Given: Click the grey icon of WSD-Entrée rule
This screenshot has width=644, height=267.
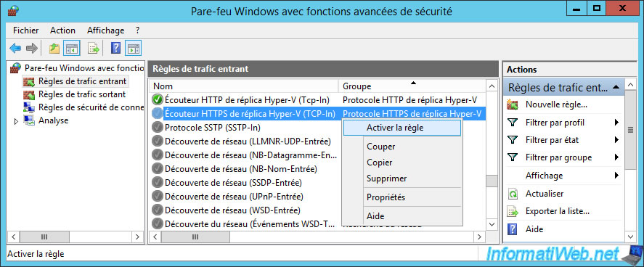Looking at the screenshot, I should coord(158,210).
